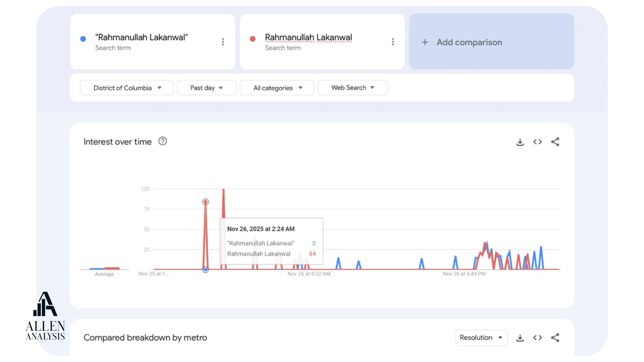The image size is (644, 362).
Task: Click the red data point at value 84
Action: [x=206, y=202]
